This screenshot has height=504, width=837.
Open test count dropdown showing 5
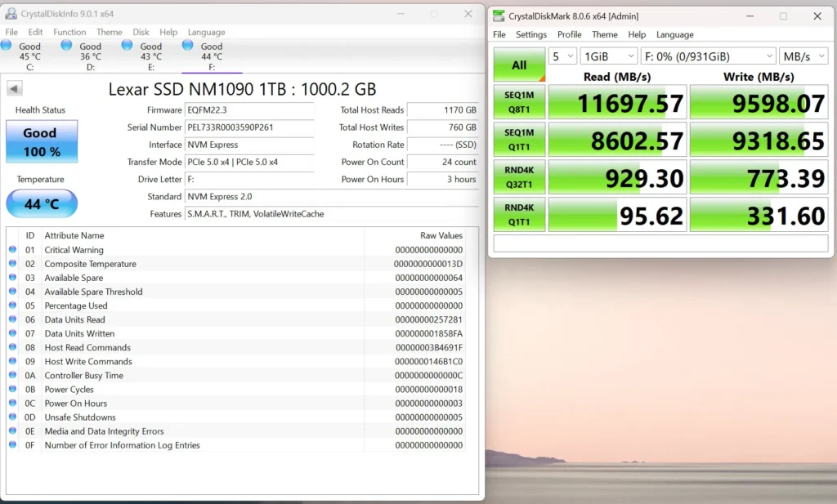[x=562, y=56]
